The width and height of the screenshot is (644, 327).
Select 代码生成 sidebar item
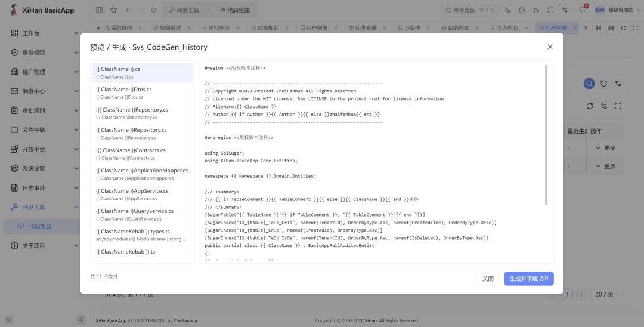pos(45,226)
